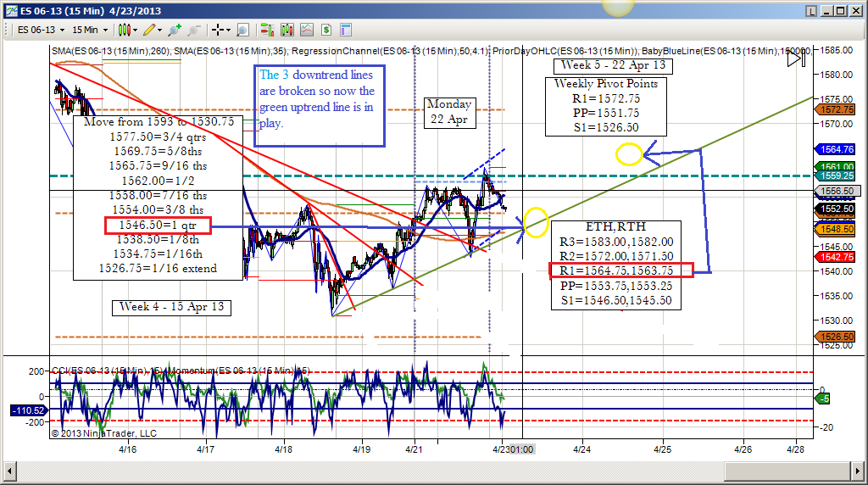This screenshot has height=485, width=868.
Task: Open the chart Properties icon
Action: pos(346,30)
